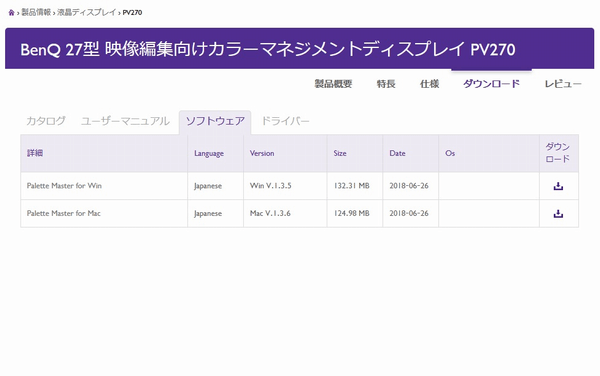
Task: Open the レビュー section
Action: pos(563,84)
